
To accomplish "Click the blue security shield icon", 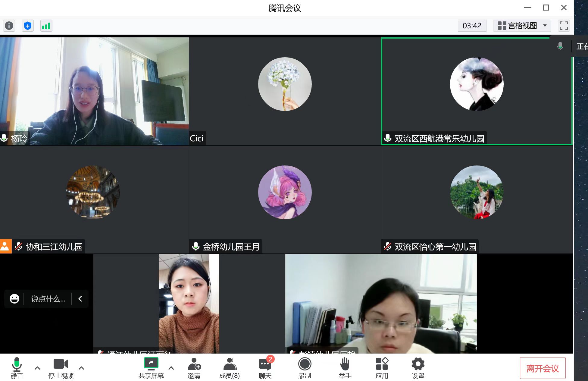I will tap(28, 26).
